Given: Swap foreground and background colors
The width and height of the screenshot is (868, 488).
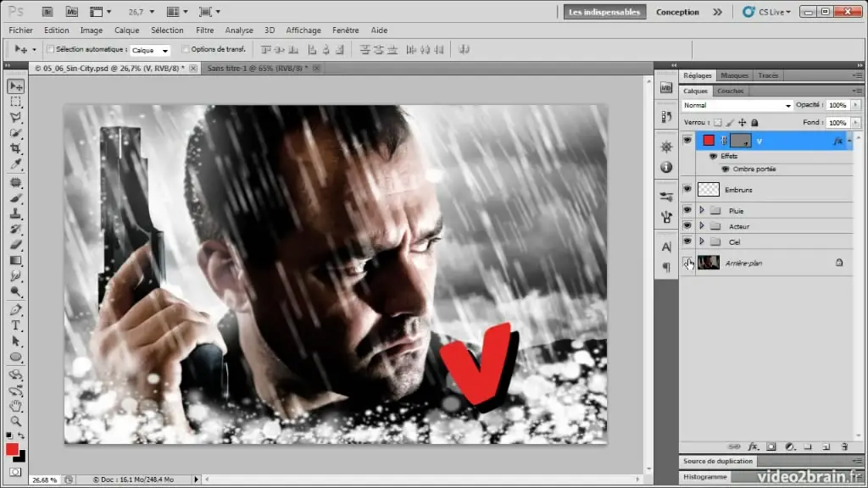Looking at the screenshot, I should 21,435.
